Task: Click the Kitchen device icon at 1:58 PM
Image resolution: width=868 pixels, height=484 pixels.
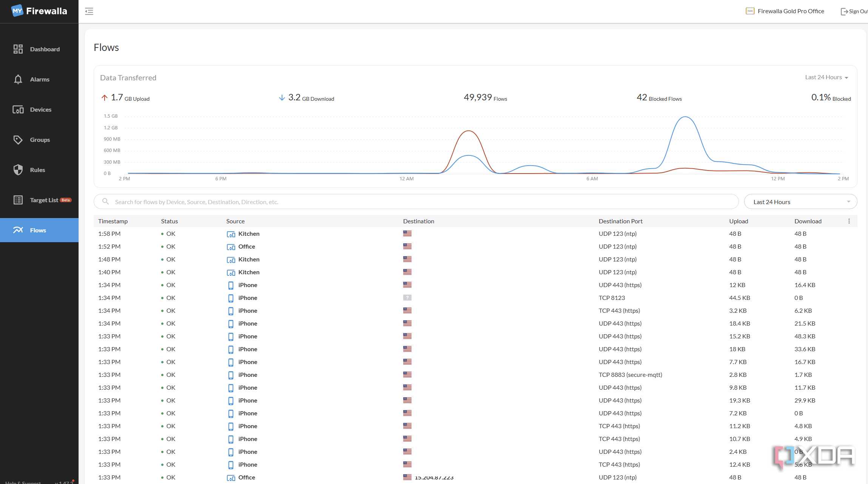Action: [231, 234]
